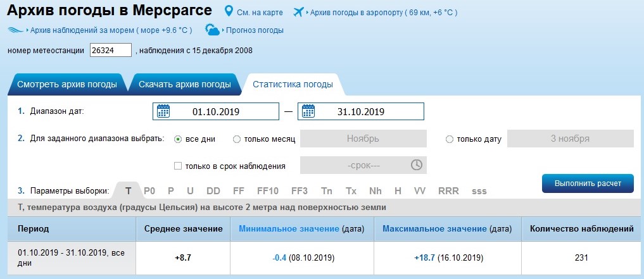This screenshot has width=644, height=279.
Task: Click the 'Архив погоды в Мерсрагсе' heading
Action: coord(110,11)
